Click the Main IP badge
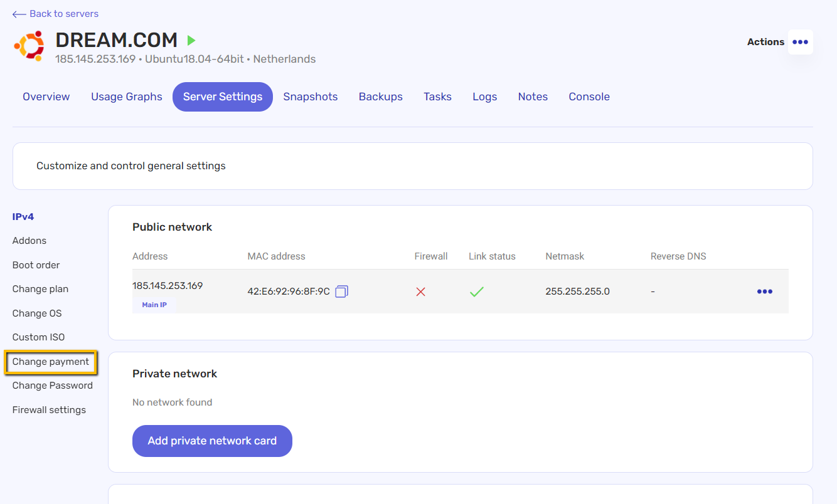Viewport: 837px width, 504px height. [x=154, y=305]
